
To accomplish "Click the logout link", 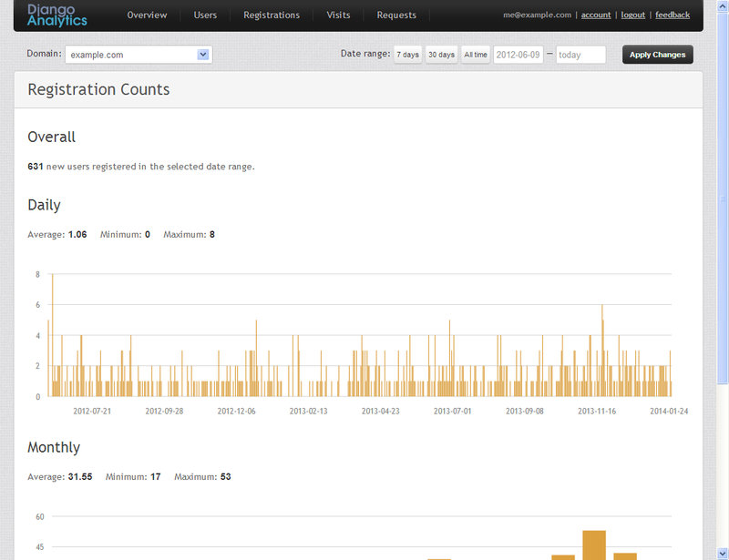I will click(632, 15).
